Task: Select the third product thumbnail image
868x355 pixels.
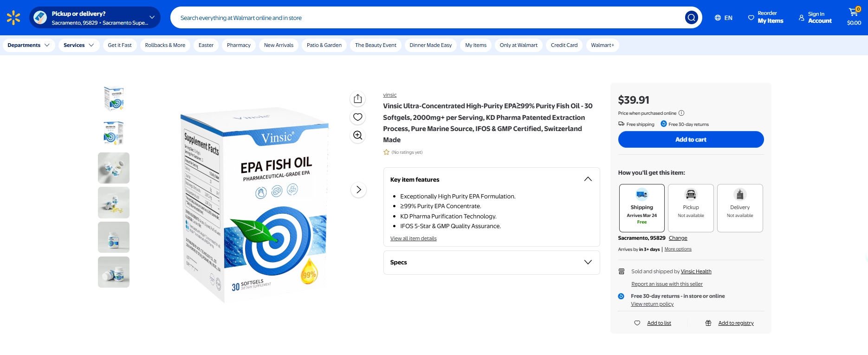Action: (x=114, y=168)
